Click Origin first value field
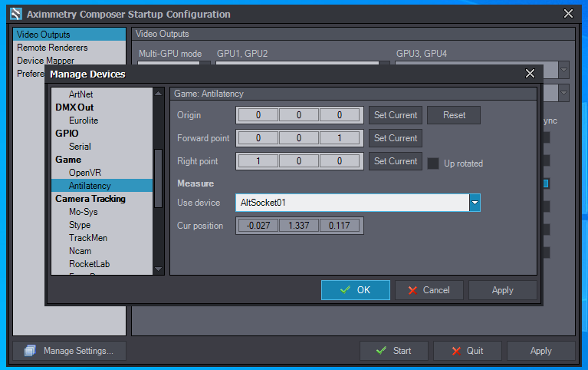 pyautogui.click(x=258, y=115)
